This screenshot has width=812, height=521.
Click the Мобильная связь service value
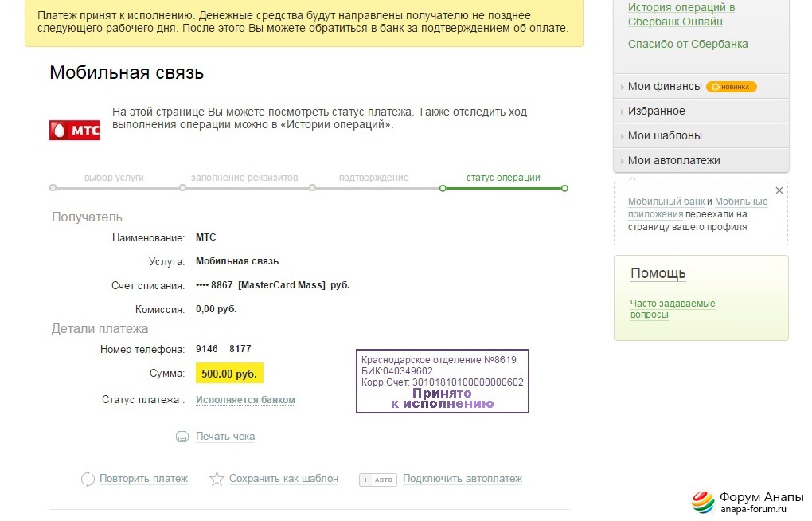coord(237,261)
